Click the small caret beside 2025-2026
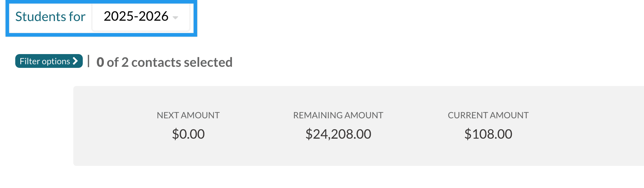The height and width of the screenshot is (188, 644). click(x=176, y=17)
